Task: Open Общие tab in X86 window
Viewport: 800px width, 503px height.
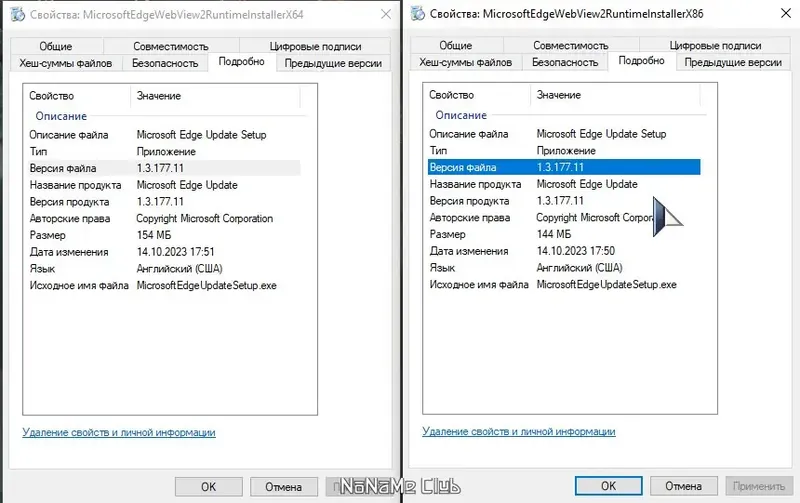Action: [x=456, y=45]
